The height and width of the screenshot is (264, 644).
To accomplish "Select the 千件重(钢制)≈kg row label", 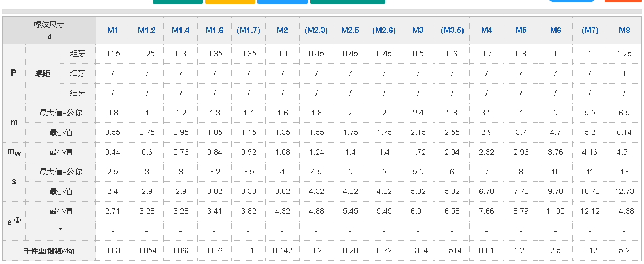I will coord(49,251).
